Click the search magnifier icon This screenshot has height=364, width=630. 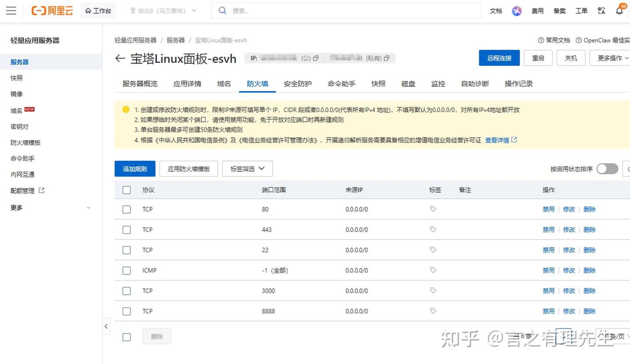pos(222,11)
